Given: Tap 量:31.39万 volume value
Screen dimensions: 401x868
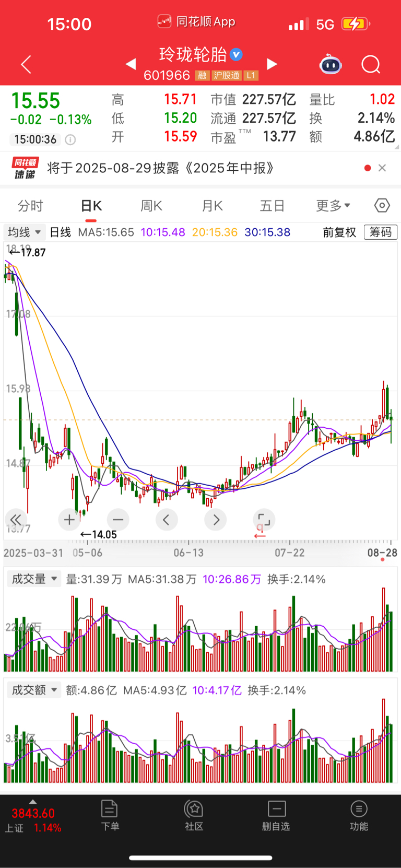Looking at the screenshot, I should [94, 579].
